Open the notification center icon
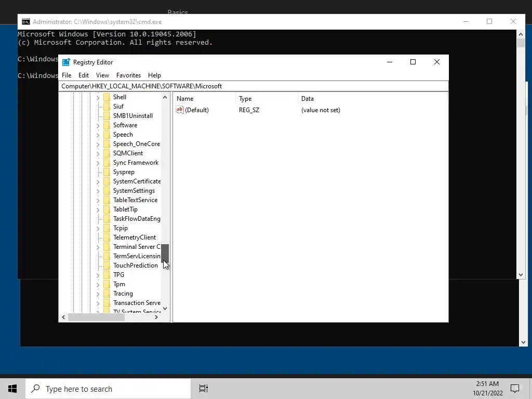Screen dimensions: 532x399 pyautogui.click(x=515, y=389)
